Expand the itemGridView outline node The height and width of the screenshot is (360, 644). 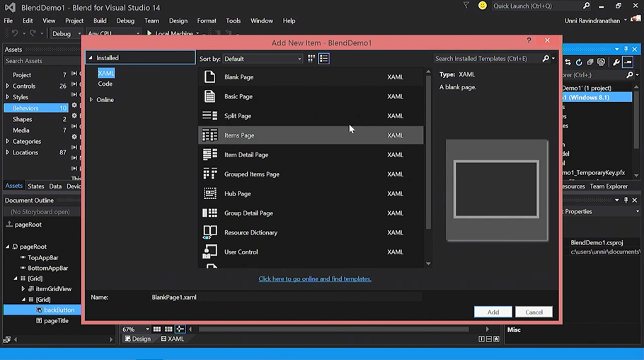pyautogui.click(x=23, y=289)
